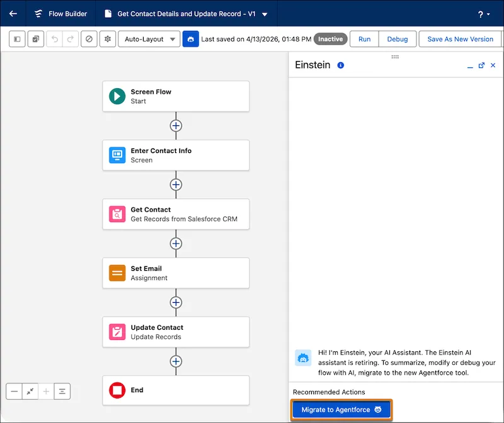Toggle the blue Einstein panel button
Image resolution: width=504 pixels, height=423 pixels.
click(190, 39)
